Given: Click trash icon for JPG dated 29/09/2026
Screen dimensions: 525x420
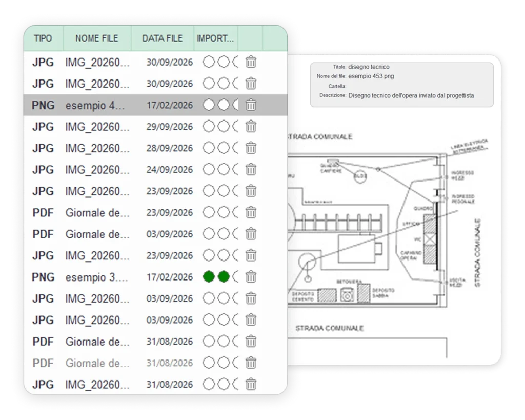Looking at the screenshot, I should point(251,127).
